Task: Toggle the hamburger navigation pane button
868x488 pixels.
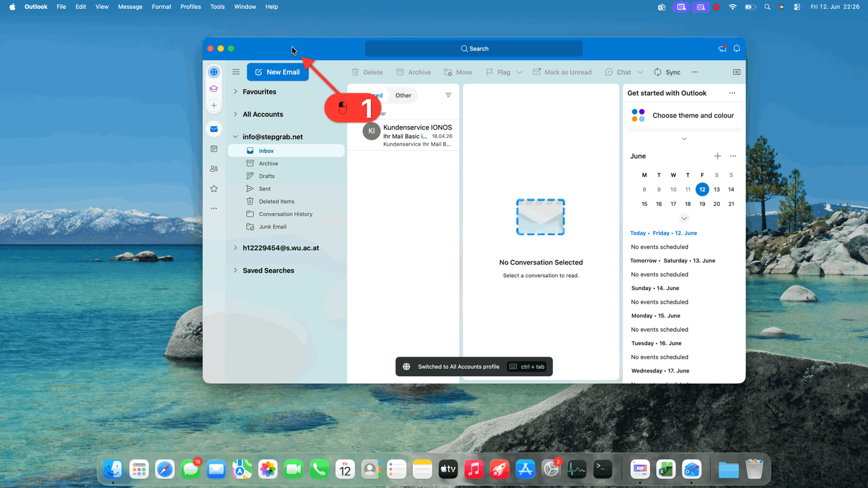Action: pyautogui.click(x=236, y=72)
